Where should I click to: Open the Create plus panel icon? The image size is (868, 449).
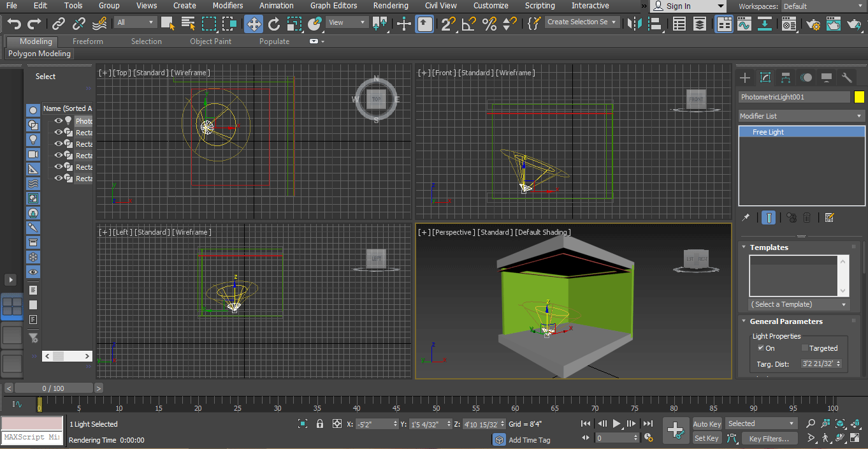(745, 78)
